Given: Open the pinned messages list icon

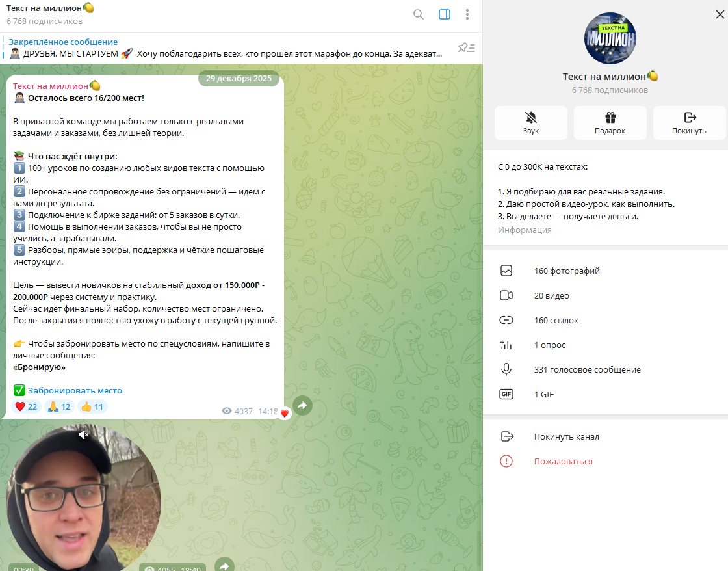Looking at the screenshot, I should [466, 47].
